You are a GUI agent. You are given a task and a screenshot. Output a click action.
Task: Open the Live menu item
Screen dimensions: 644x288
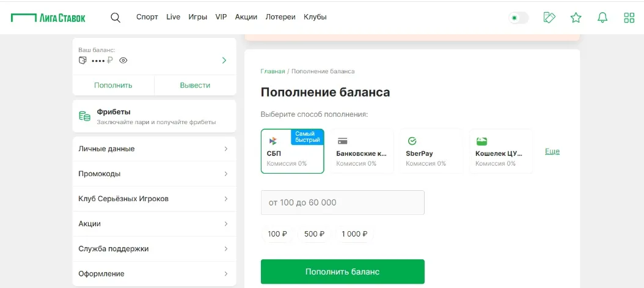pyautogui.click(x=173, y=17)
